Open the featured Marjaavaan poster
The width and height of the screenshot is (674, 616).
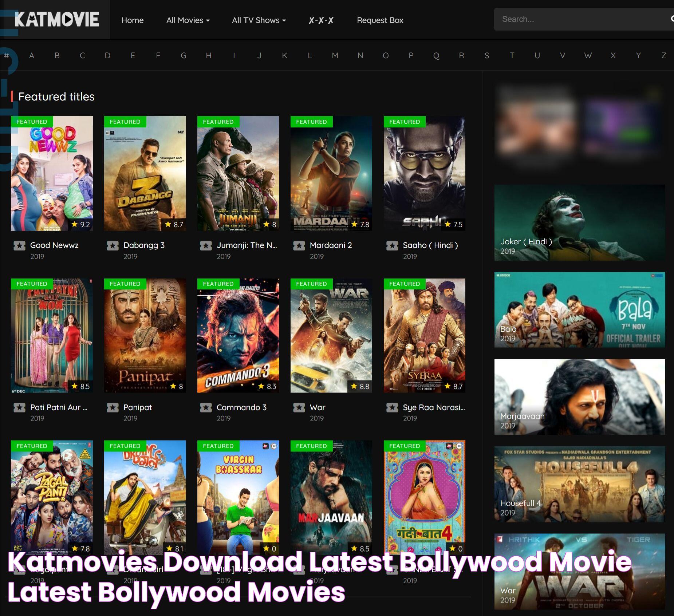pyautogui.click(x=331, y=498)
